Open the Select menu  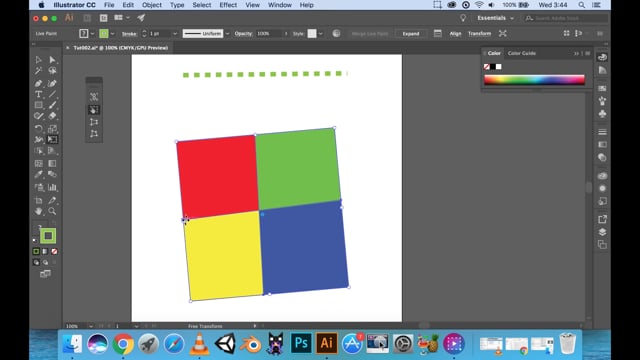[202, 5]
